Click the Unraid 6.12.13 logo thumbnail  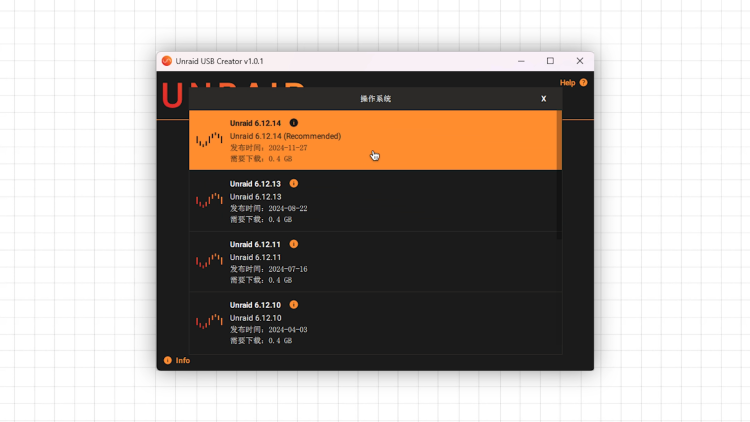coord(209,200)
